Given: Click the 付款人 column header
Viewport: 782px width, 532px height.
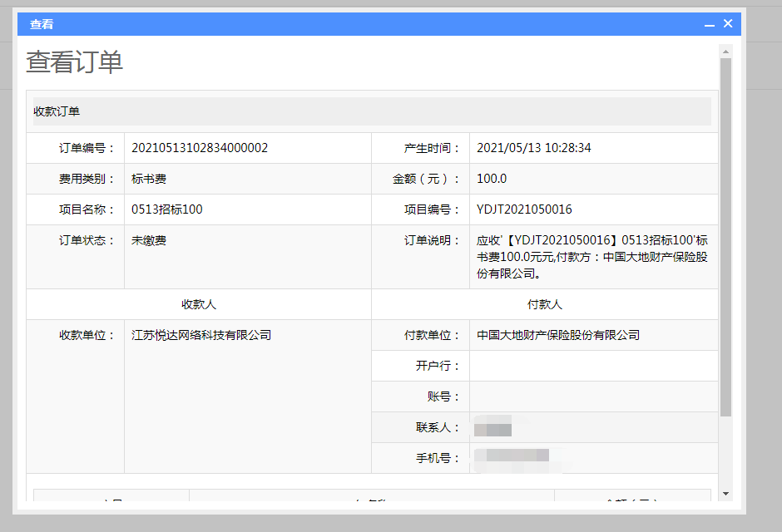Looking at the screenshot, I should point(545,304).
